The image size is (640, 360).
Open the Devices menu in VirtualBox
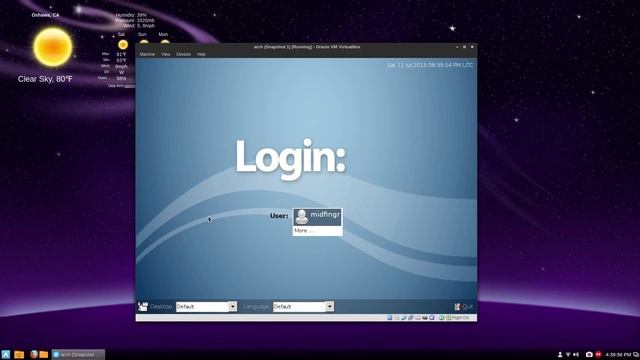tap(183, 54)
